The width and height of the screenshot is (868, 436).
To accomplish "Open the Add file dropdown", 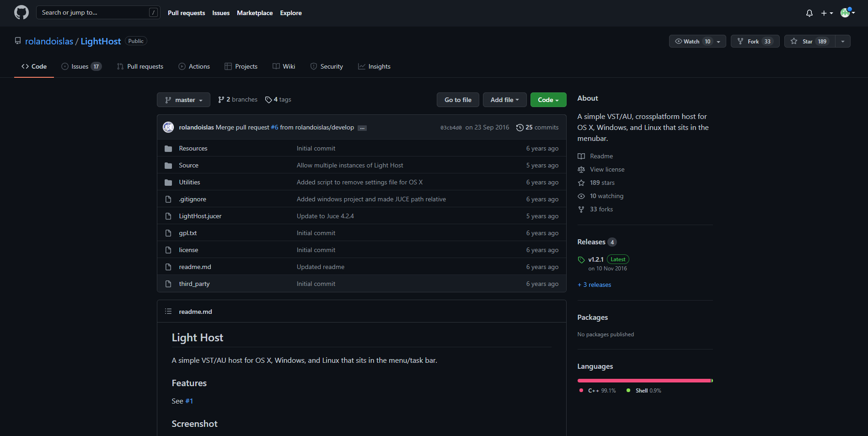I will tap(504, 100).
